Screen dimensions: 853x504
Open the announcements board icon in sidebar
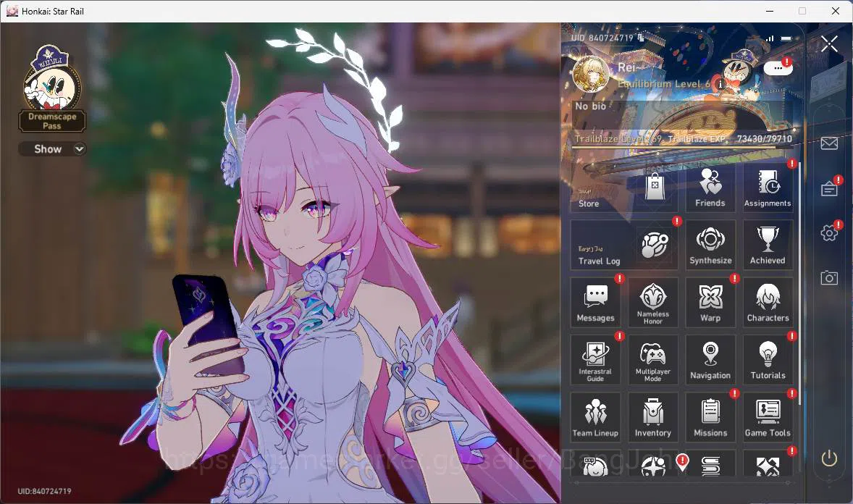(829, 188)
